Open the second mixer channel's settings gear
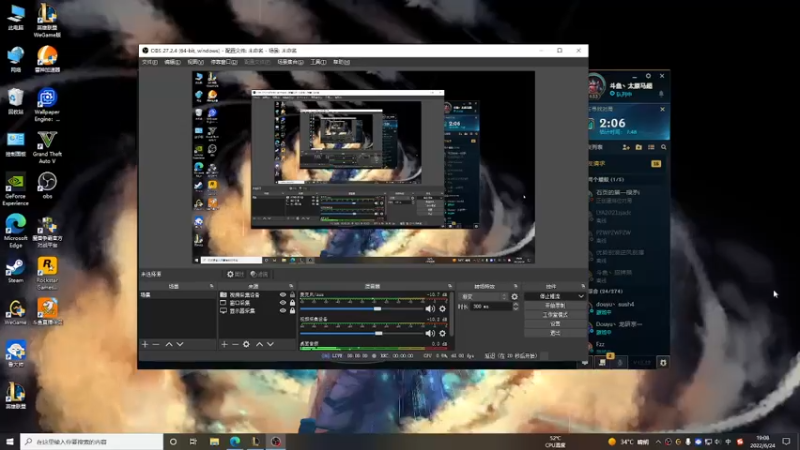Viewport: 800px width, 450px height. coord(442,333)
